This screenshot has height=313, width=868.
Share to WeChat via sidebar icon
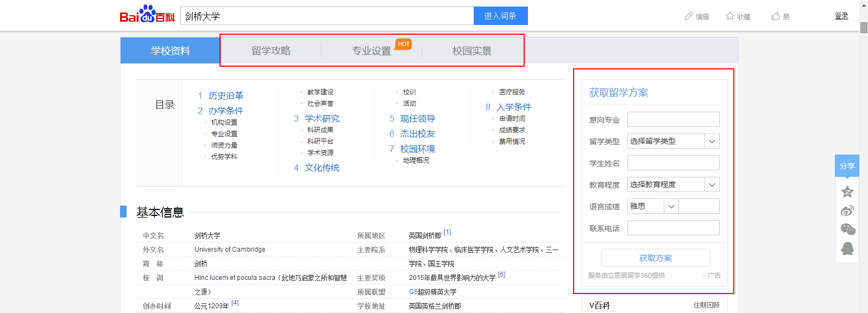coord(847,229)
